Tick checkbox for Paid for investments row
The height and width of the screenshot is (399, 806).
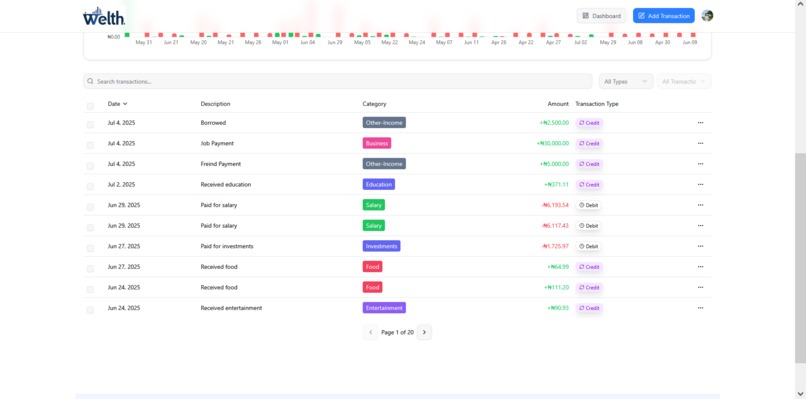pyautogui.click(x=90, y=248)
